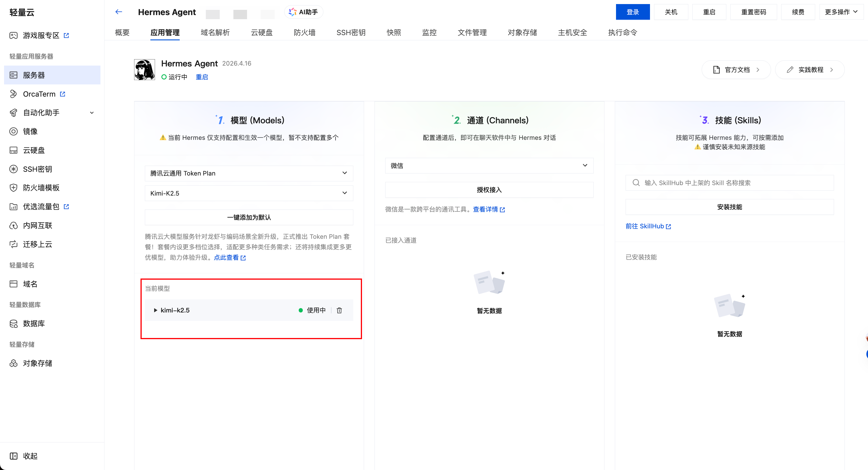
Task: Click the 重启 link beside 运行中
Action: coord(202,77)
